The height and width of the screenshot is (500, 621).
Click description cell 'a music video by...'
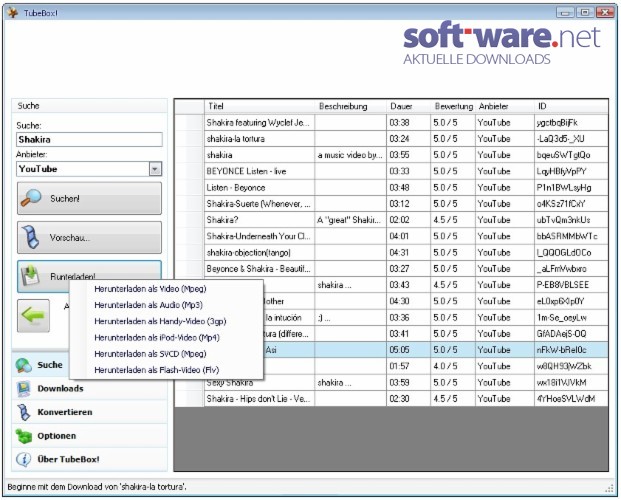[x=350, y=155]
